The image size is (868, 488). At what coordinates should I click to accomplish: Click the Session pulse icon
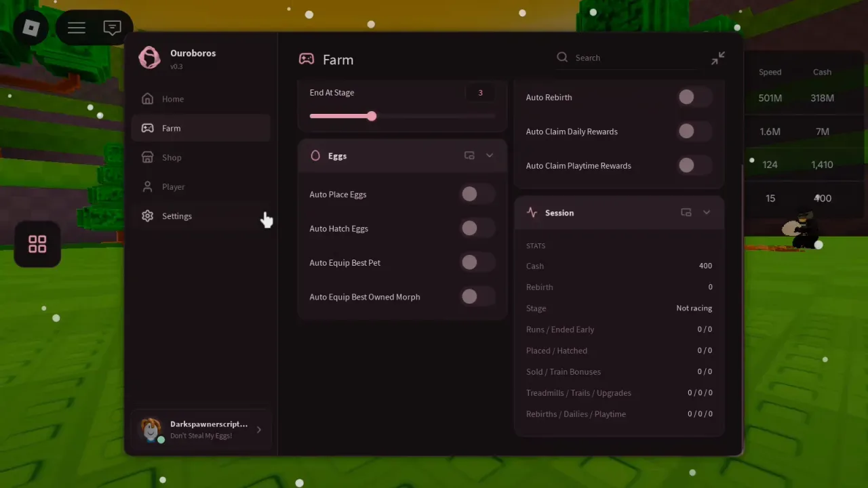click(532, 212)
